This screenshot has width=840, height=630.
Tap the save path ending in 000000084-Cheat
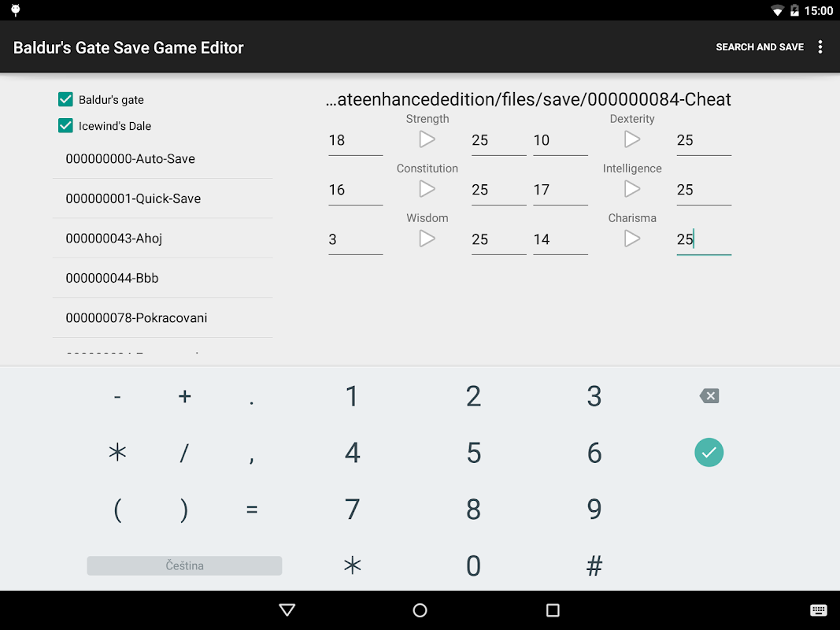tap(528, 99)
